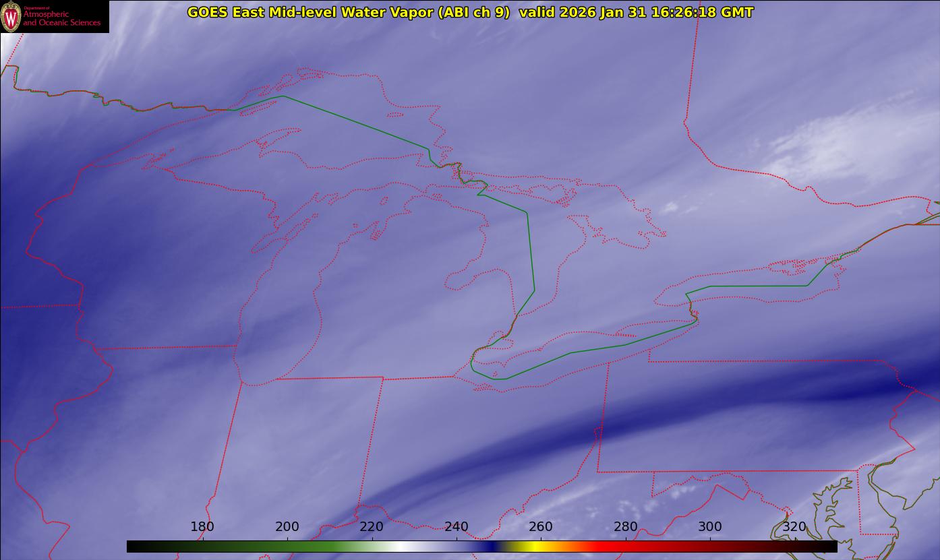940x560 pixels.
Task: Click the 320 label on the colorbar
Action: click(x=795, y=526)
